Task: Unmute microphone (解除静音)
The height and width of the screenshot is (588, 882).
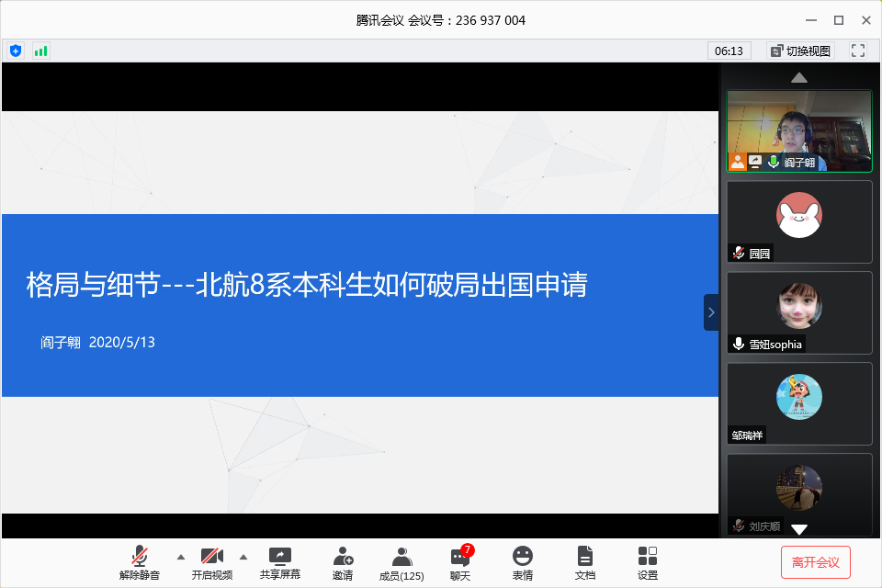Action: (140, 561)
